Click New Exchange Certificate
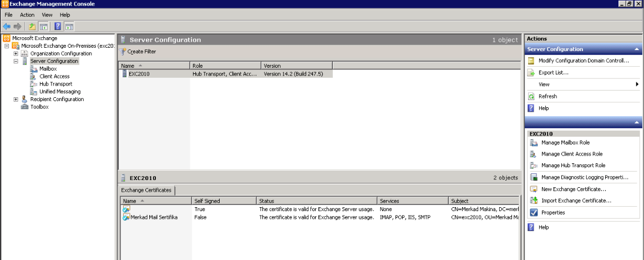Viewport: 644px width, 260px height. (574, 189)
